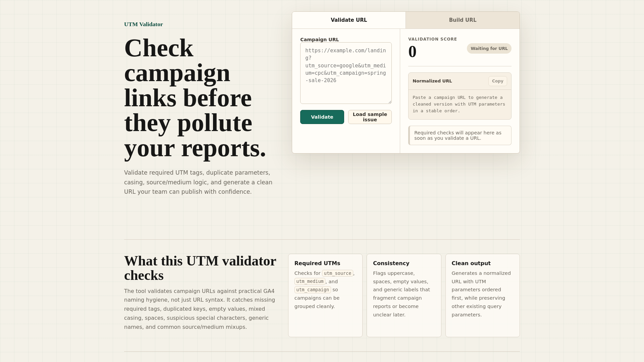Screen dimensions: 644x362
Task: Click the UTM Validator brand text
Action: point(144,24)
